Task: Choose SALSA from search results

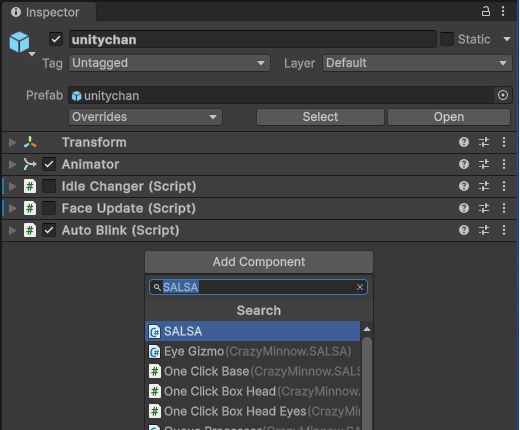Action: click(x=253, y=331)
